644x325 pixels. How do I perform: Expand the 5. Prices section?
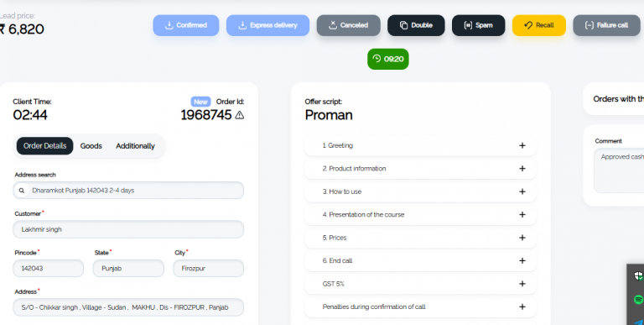tap(421, 238)
